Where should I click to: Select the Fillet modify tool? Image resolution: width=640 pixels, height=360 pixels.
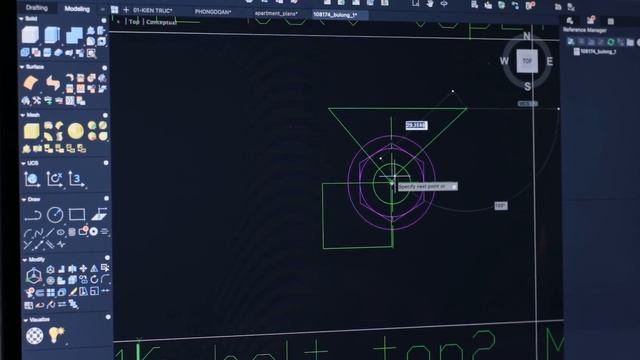(105, 279)
